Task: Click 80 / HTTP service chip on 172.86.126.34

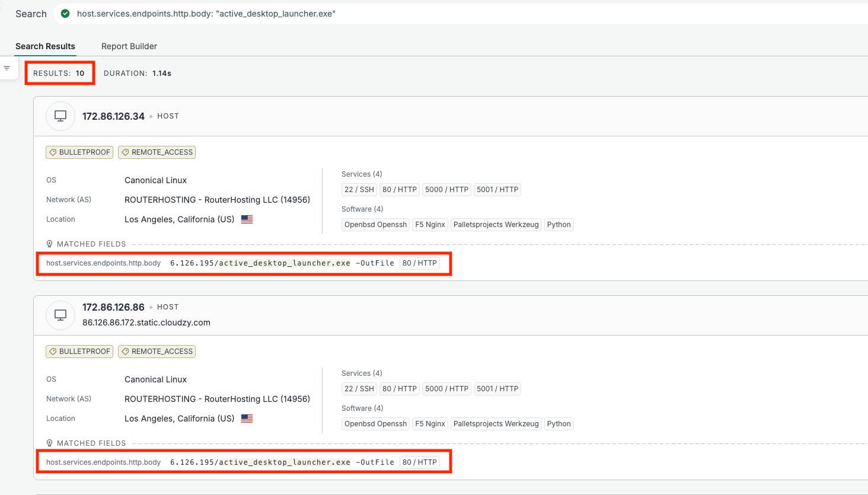Action: tap(400, 190)
